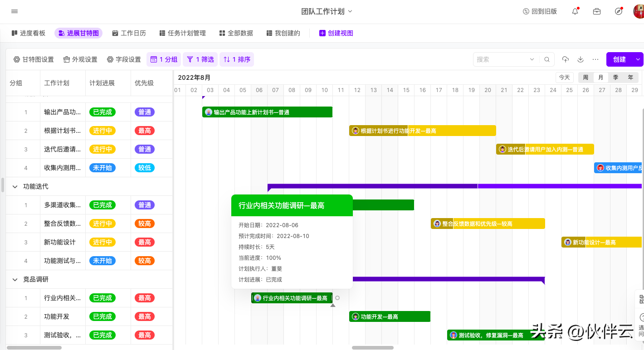
Task: Click the 今天 button
Action: tap(564, 78)
